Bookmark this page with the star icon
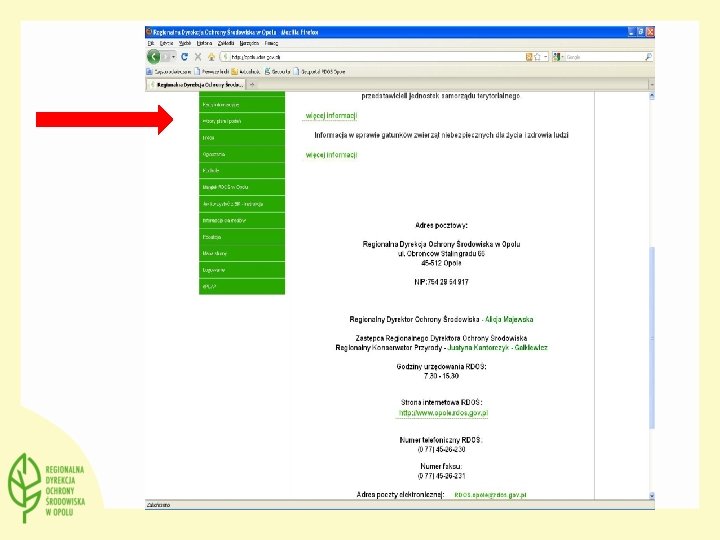The height and width of the screenshot is (540, 720). coord(537,57)
